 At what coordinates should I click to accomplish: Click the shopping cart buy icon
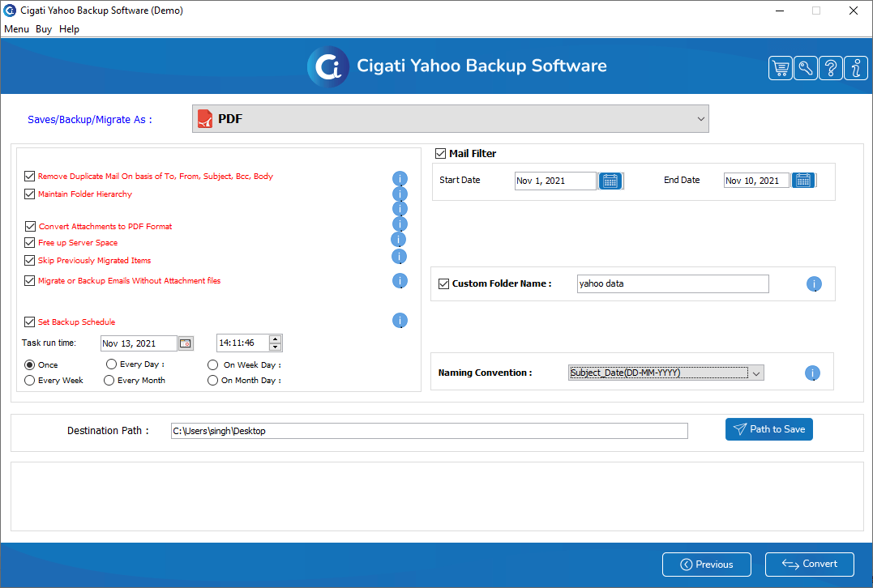[780, 68]
